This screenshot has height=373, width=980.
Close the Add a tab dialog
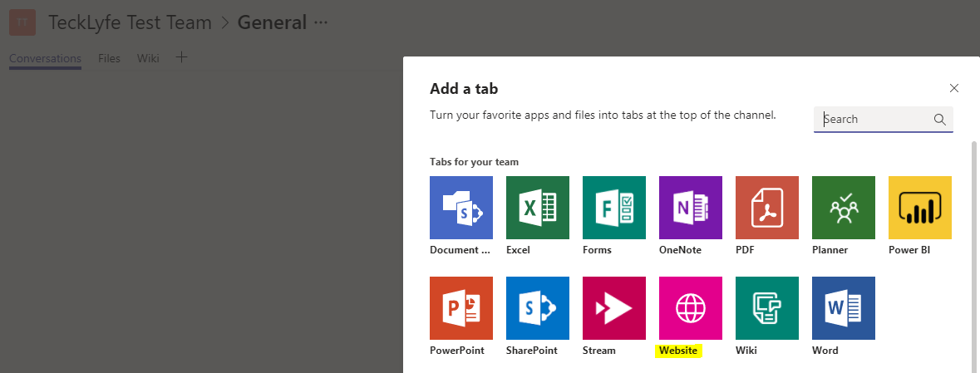[x=954, y=88]
